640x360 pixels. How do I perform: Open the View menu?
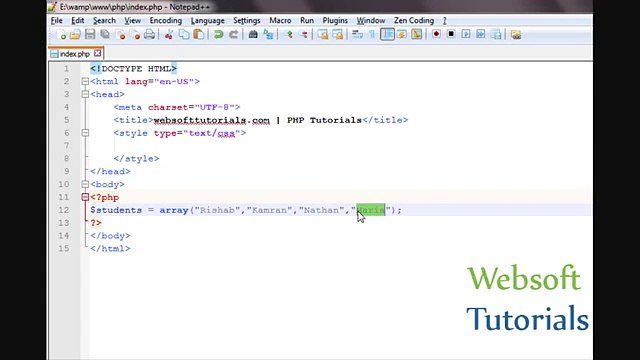click(x=133, y=20)
